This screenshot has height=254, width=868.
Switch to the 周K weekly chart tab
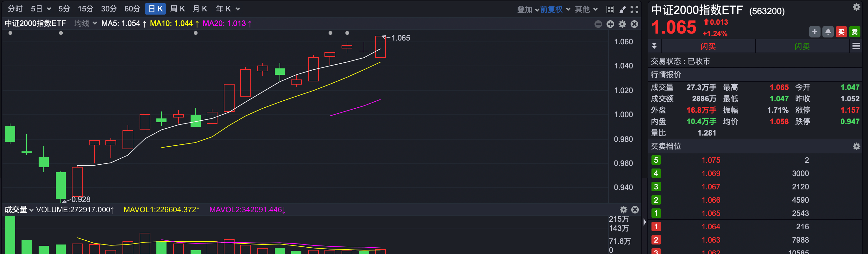click(x=177, y=9)
